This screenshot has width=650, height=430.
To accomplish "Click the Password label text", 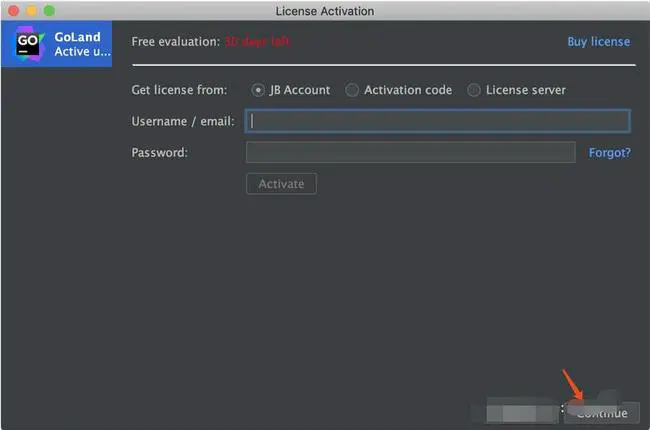I will [160, 153].
